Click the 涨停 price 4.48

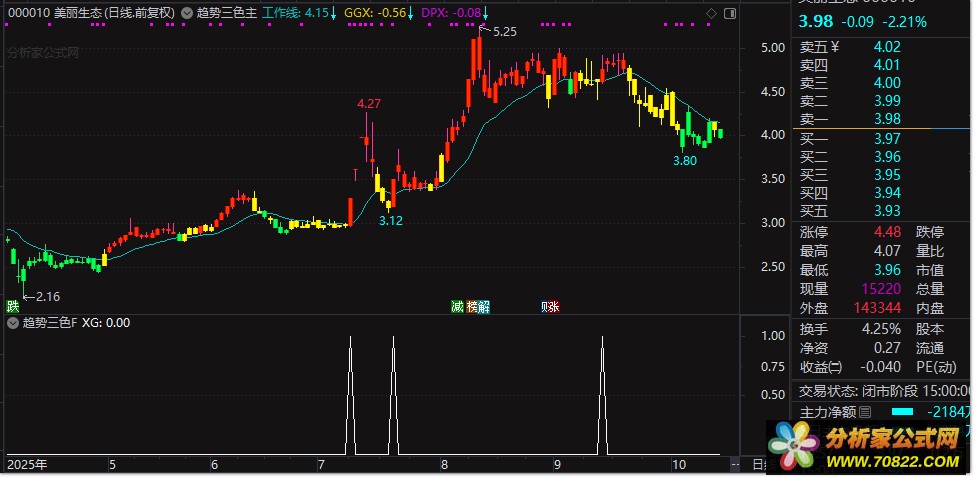(x=887, y=232)
